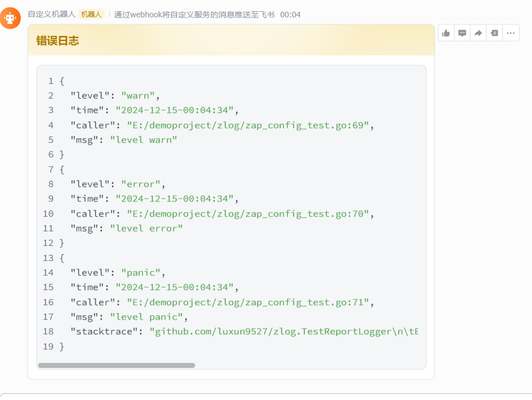
Task: Click line number 13 in code block
Action: pyautogui.click(x=48, y=258)
